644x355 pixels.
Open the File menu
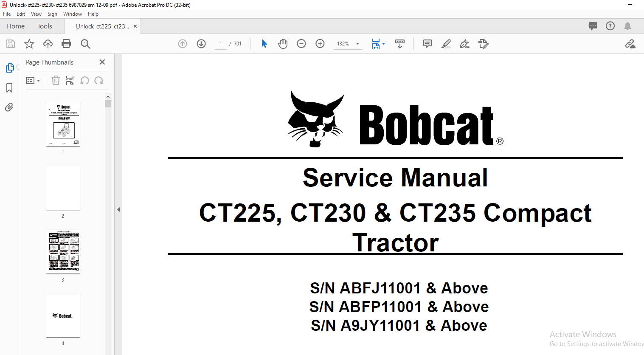click(7, 14)
